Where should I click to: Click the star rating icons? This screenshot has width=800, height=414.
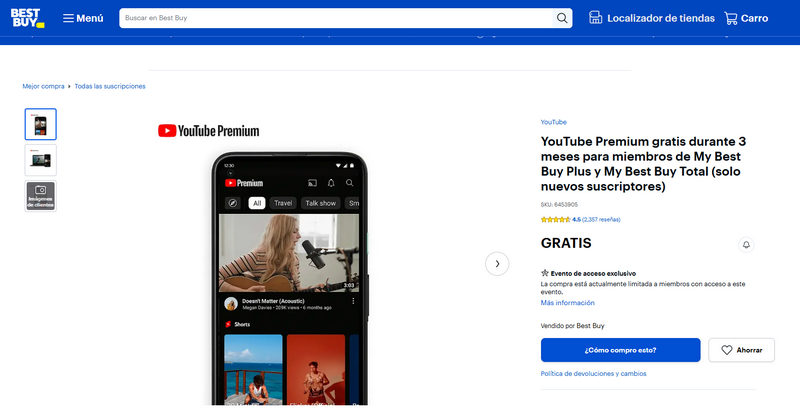tap(554, 219)
